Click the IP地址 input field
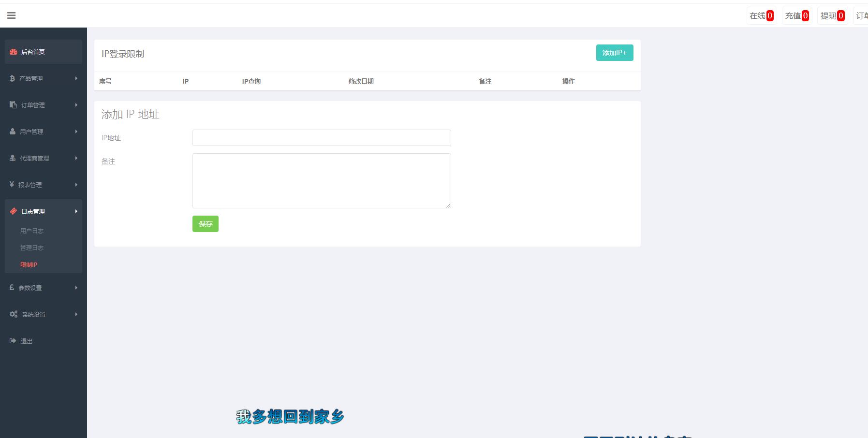This screenshot has height=438, width=868. pos(322,138)
